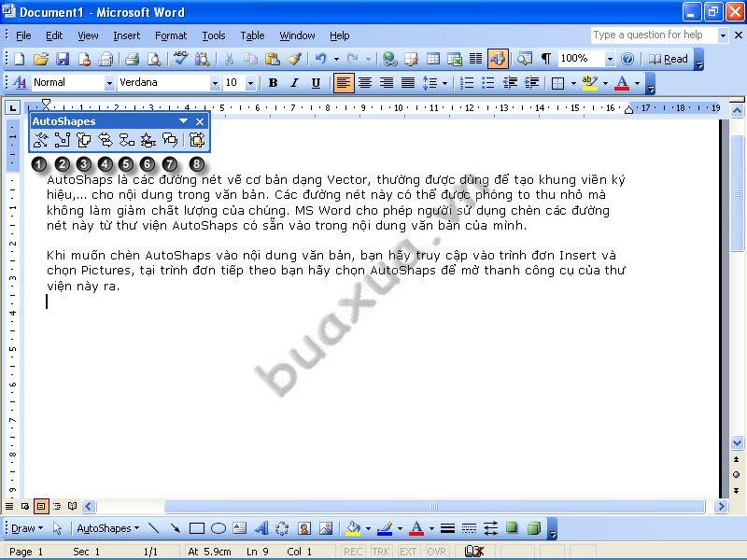Toggle Underline formatting
The image size is (747, 560).
tap(316, 83)
